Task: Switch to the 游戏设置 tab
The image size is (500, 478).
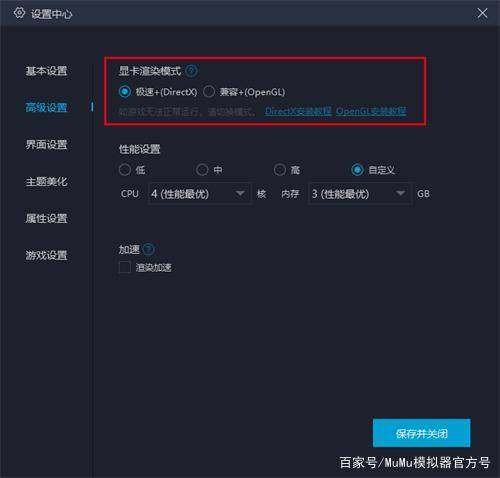Action: point(46,256)
